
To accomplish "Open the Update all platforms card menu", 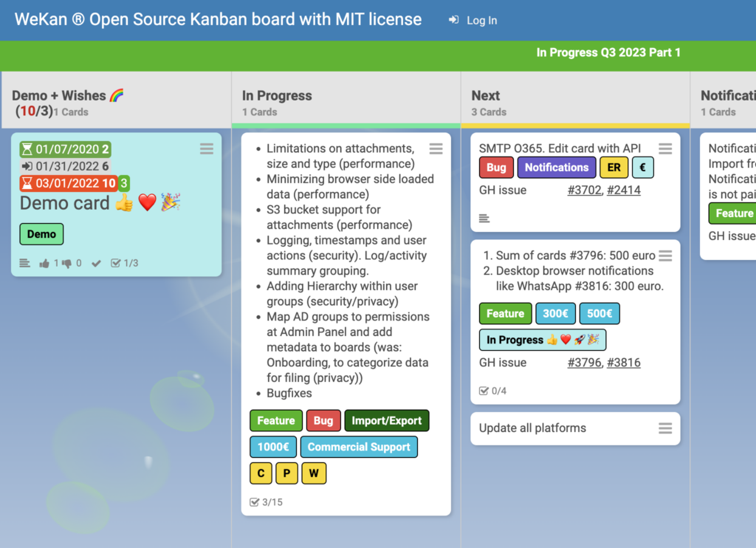I will (x=665, y=428).
